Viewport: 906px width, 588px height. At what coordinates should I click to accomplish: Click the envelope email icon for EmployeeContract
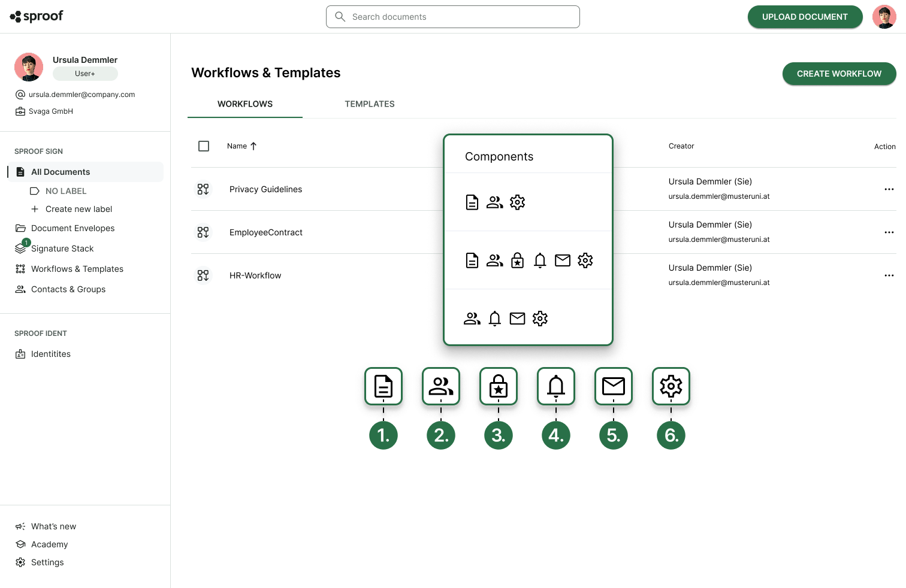click(x=563, y=260)
